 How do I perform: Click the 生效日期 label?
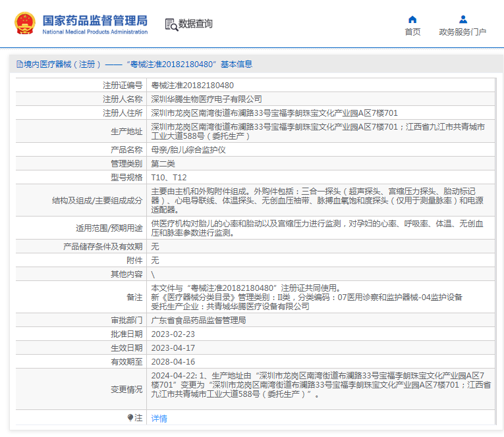click(x=126, y=348)
